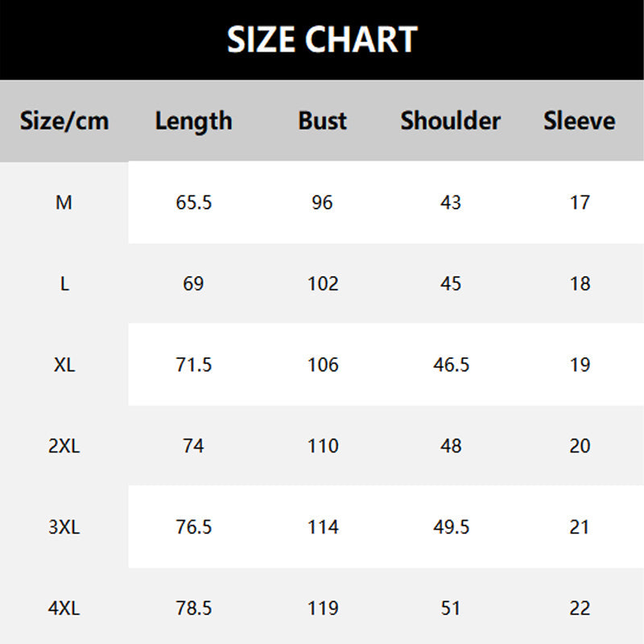Click the SIZE CHART title
644x644 pixels.
tap(322, 39)
